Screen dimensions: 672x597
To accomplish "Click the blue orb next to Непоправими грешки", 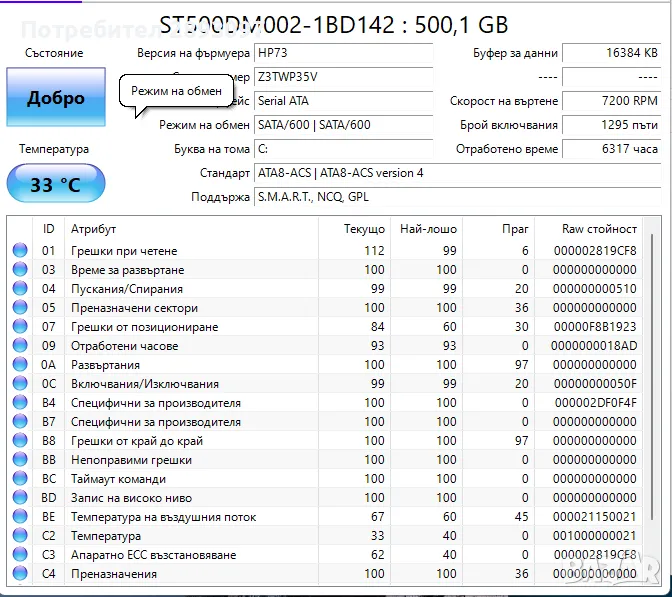I will tap(19, 460).
